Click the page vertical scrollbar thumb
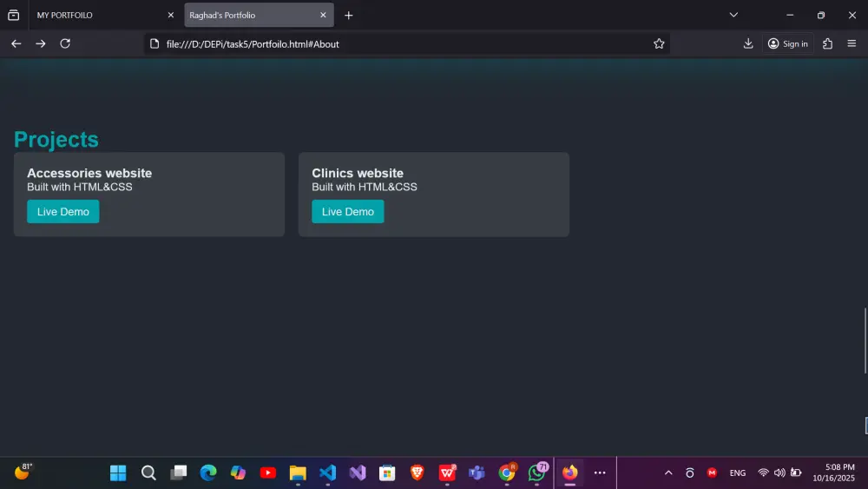Image resolution: width=868 pixels, height=489 pixels. pos(865,340)
